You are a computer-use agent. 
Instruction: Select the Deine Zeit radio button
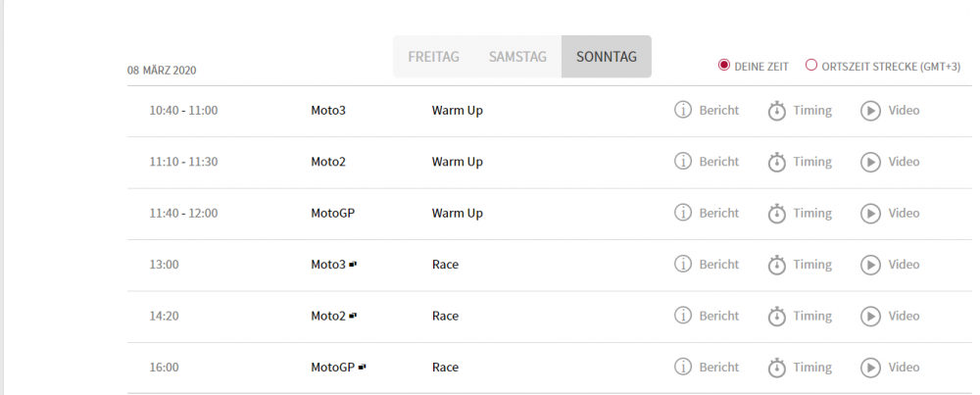click(x=724, y=65)
